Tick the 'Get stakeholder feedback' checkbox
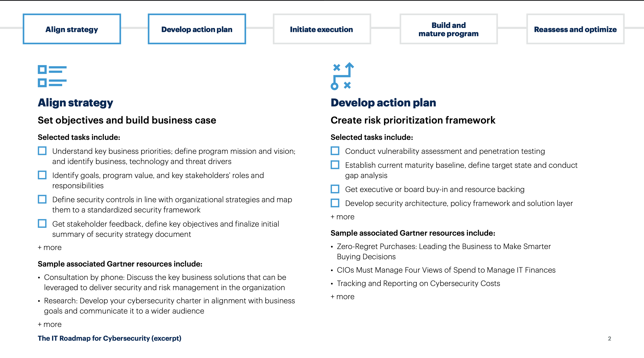Screen dimensions: 644x358 42,223
